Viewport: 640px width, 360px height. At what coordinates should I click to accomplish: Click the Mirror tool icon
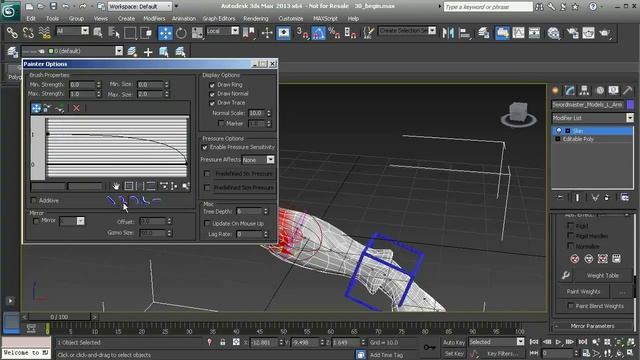(x=448, y=33)
